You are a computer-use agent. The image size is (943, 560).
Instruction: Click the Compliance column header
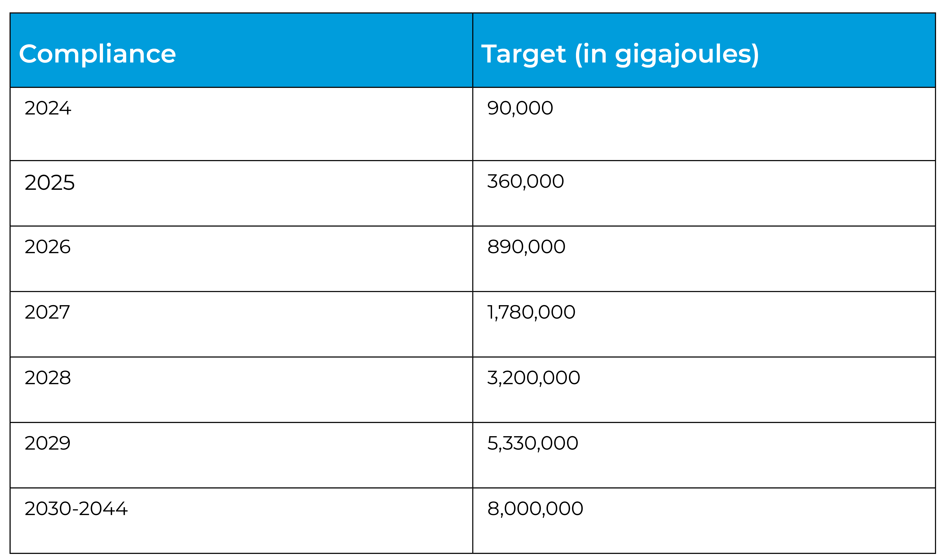(97, 54)
